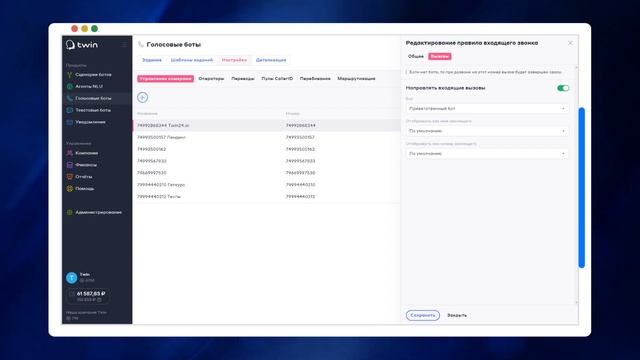Open Помощь in the sidebar

[85, 189]
